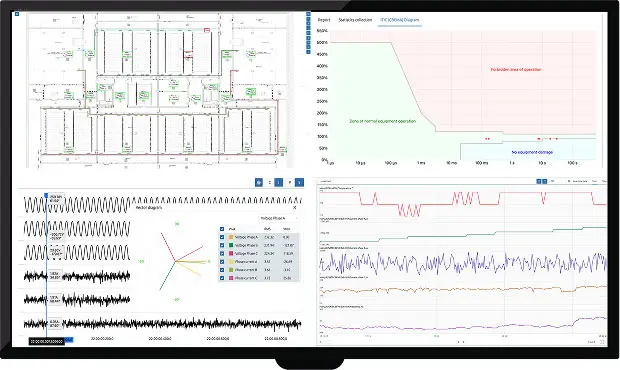
Task: Click the middle blue button in waveform toolbar
Action: click(x=279, y=182)
